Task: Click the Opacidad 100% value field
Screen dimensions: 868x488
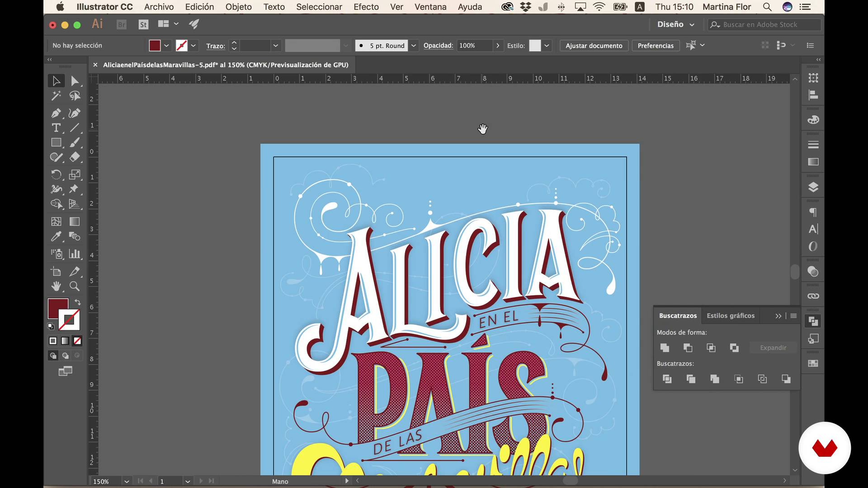Action: [x=474, y=46]
